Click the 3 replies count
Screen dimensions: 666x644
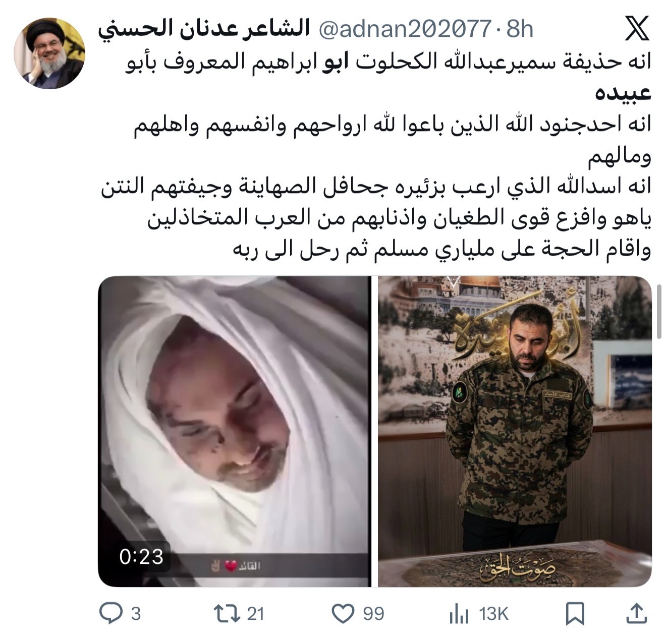tap(136, 614)
